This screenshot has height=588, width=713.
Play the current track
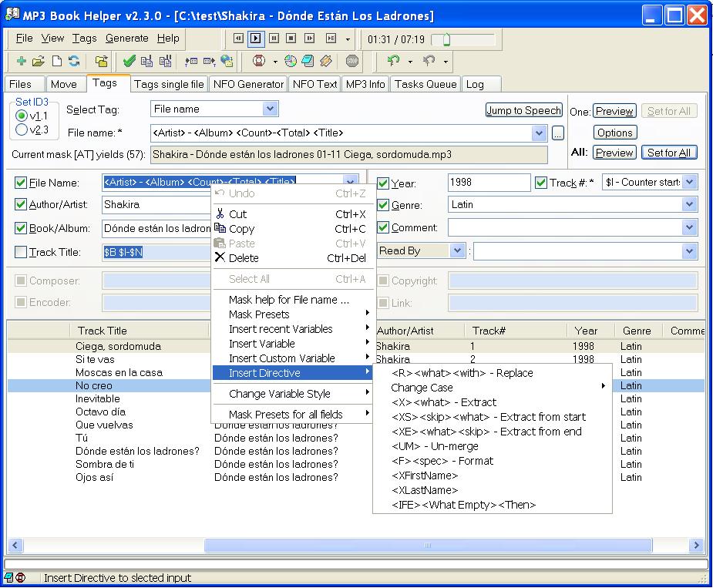click(256, 39)
